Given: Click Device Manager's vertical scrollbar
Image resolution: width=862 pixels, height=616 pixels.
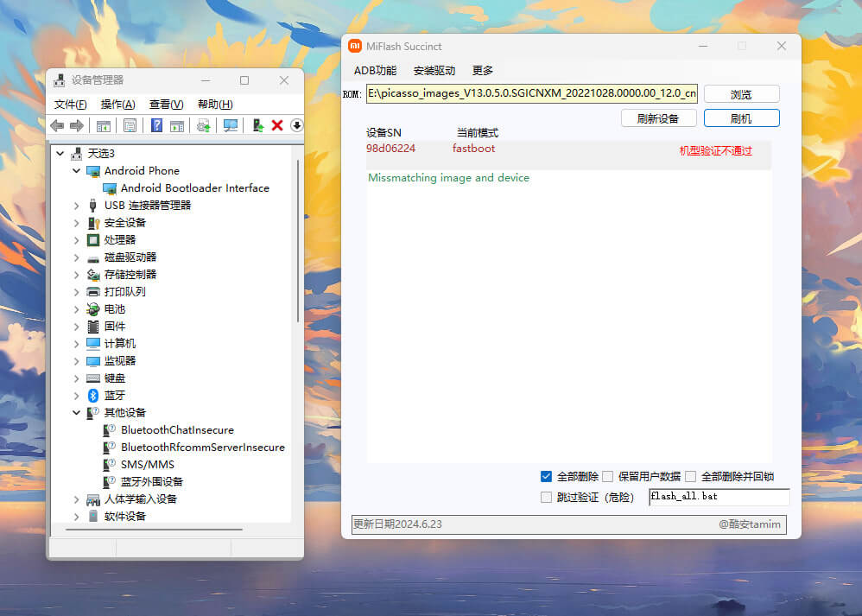Looking at the screenshot, I should pos(298,241).
